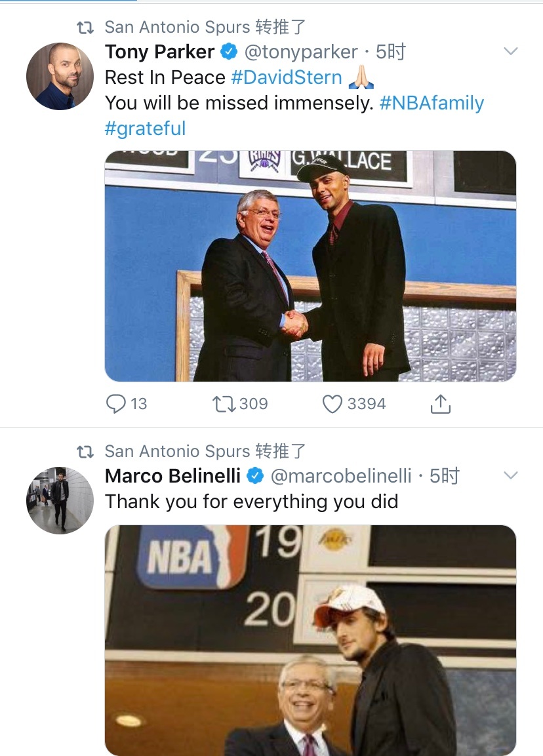Screen dimensions: 543x756
Task: Click Marco Belinelli's verified badge
Action: pyautogui.click(x=255, y=476)
